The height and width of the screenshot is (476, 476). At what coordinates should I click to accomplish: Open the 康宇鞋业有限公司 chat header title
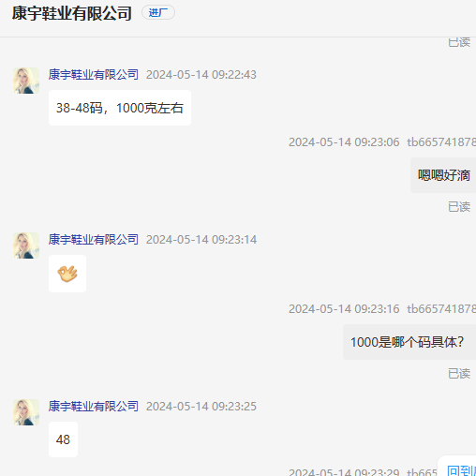tap(72, 13)
